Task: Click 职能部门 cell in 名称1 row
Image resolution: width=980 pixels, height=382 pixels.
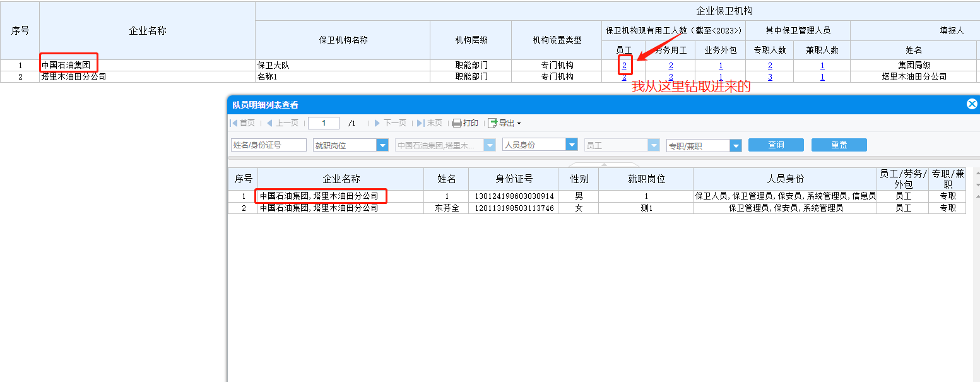Action: (x=471, y=77)
